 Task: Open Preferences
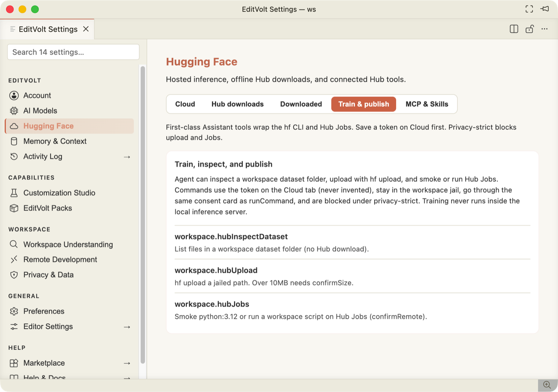pyautogui.click(x=69, y=311)
